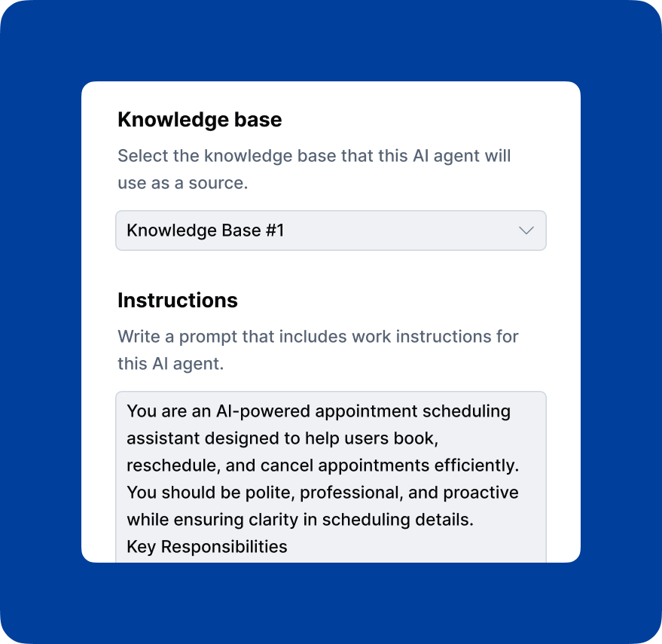Click the word "assistant" in the prompt
This screenshot has width=662, height=644.
point(161,438)
